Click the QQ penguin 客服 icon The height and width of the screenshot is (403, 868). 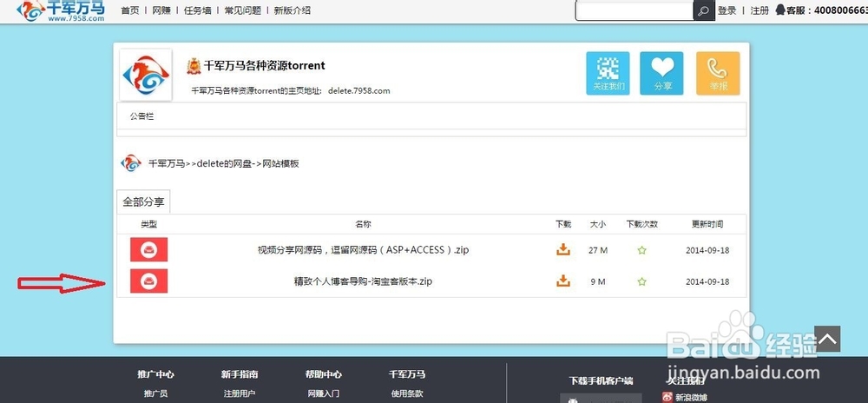pos(780,10)
